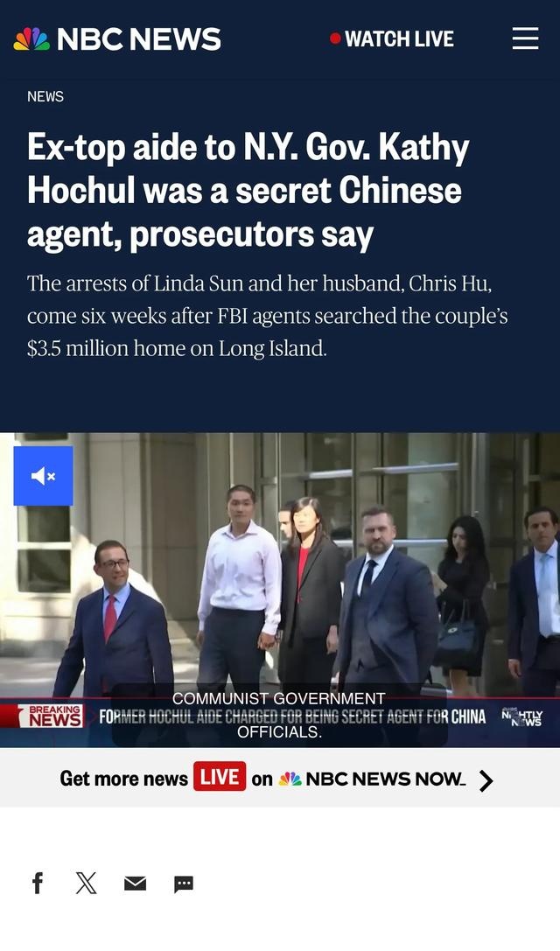Click the chevron arrow beside NBC News Now
Image resolution: width=560 pixels, height=951 pixels.
click(486, 780)
